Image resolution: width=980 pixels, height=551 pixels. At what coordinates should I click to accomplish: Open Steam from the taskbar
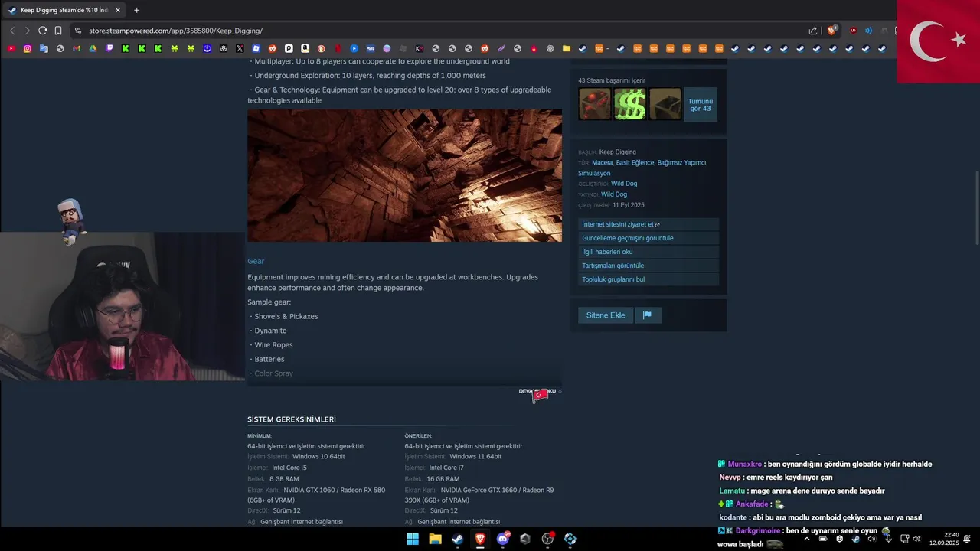tap(457, 539)
